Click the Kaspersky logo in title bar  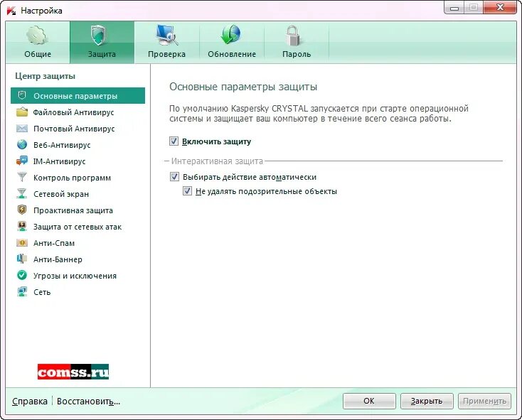click(11, 11)
